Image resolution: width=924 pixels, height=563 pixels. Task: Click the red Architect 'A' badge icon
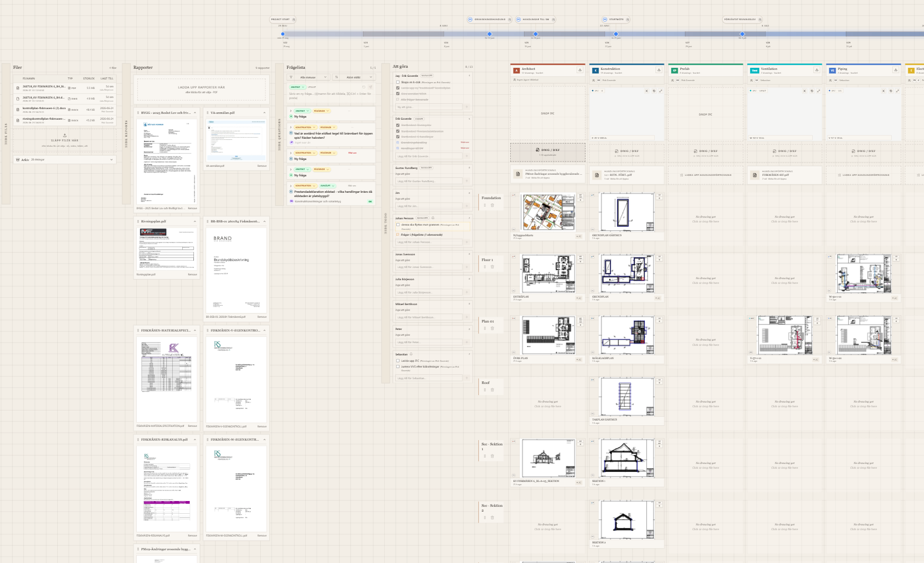point(517,70)
